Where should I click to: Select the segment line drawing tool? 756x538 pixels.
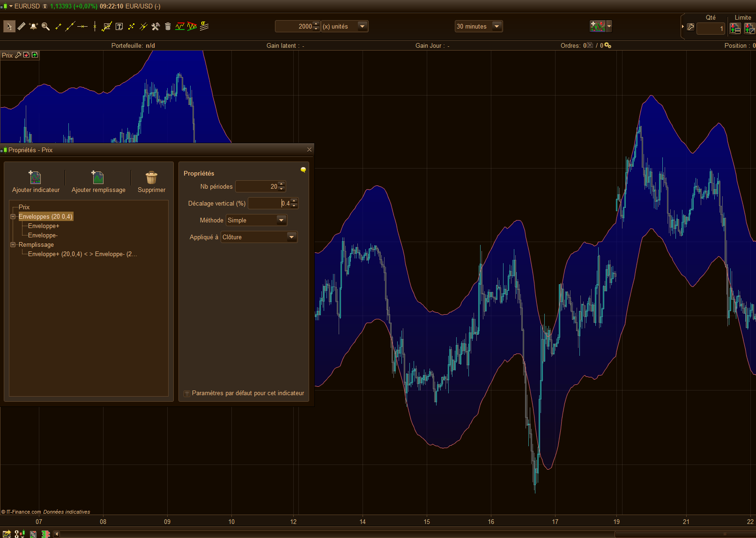[58, 26]
